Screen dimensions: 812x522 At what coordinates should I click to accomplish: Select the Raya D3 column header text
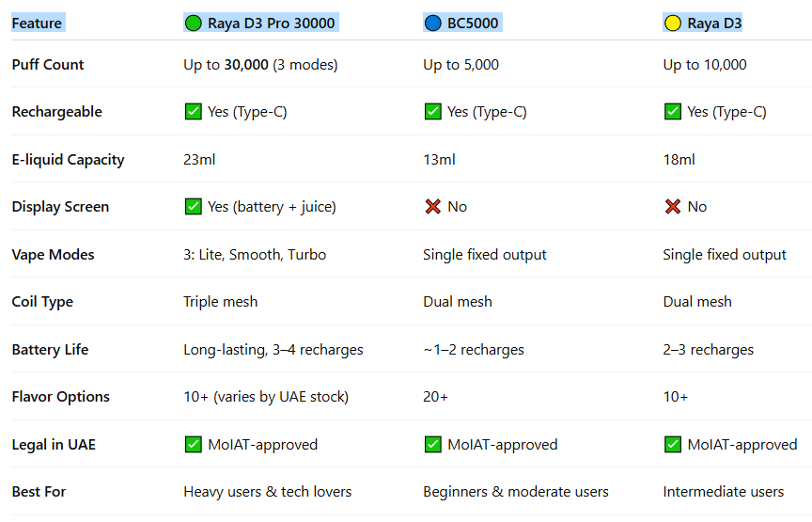click(714, 24)
